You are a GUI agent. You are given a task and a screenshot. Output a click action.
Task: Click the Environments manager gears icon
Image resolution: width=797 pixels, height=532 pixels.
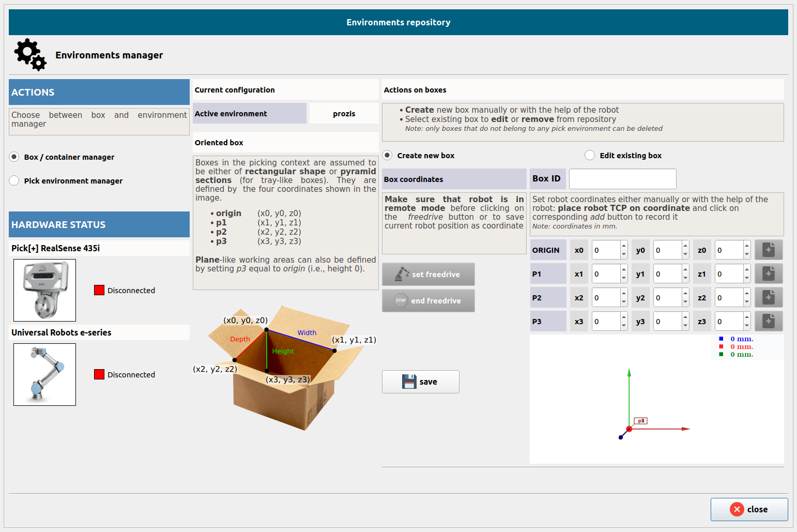coord(30,55)
